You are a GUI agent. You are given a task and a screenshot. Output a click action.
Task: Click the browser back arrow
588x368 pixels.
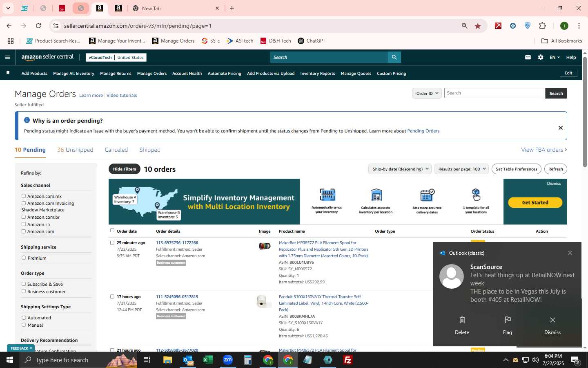[x=9, y=26]
